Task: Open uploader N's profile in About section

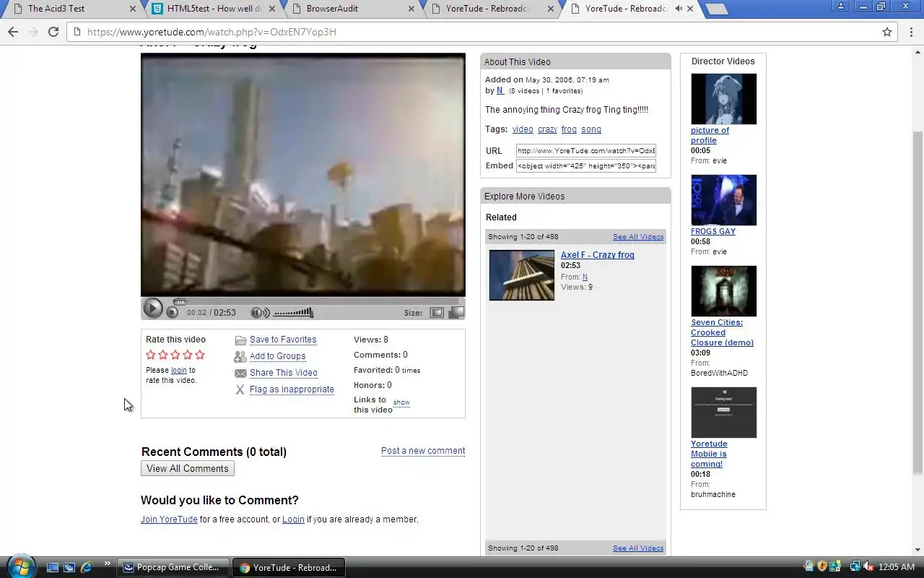Action: 500,91
